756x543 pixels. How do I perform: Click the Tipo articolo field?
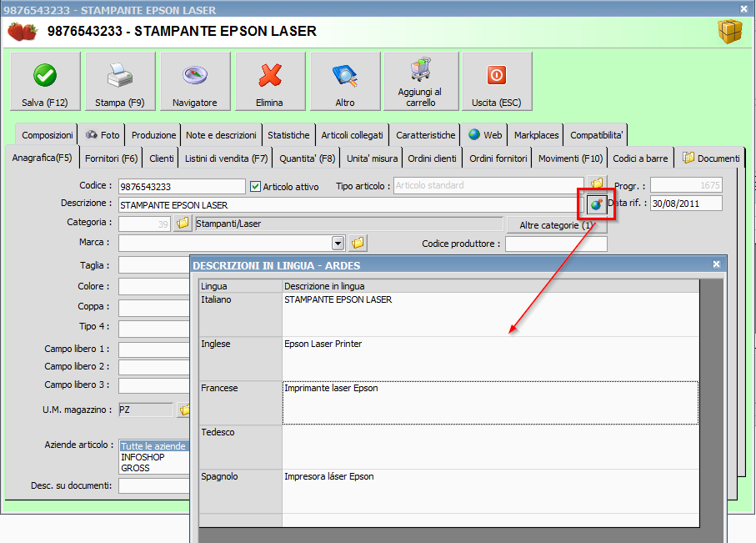488,185
